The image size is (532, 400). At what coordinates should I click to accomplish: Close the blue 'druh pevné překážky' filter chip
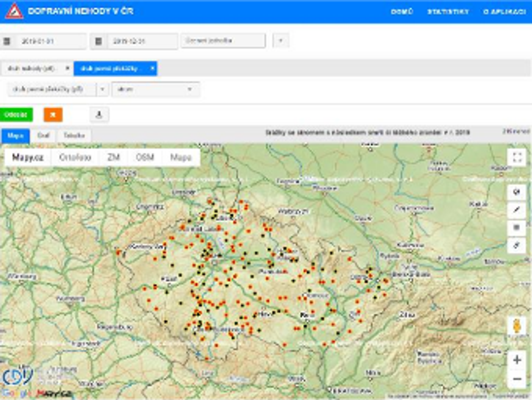pos(152,68)
